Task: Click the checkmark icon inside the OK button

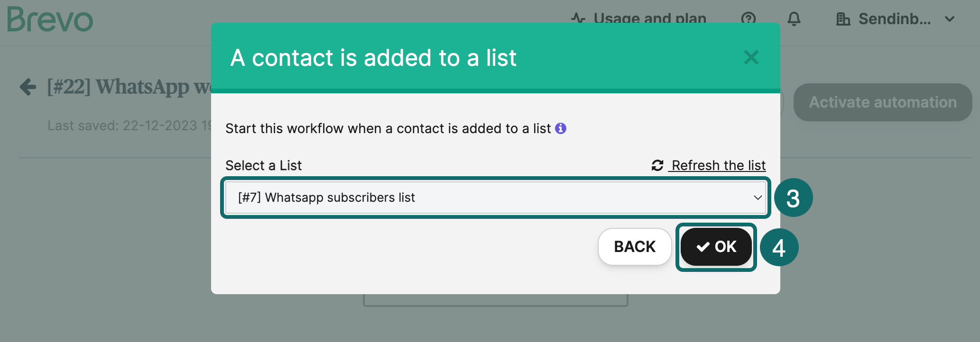Action: (x=702, y=247)
